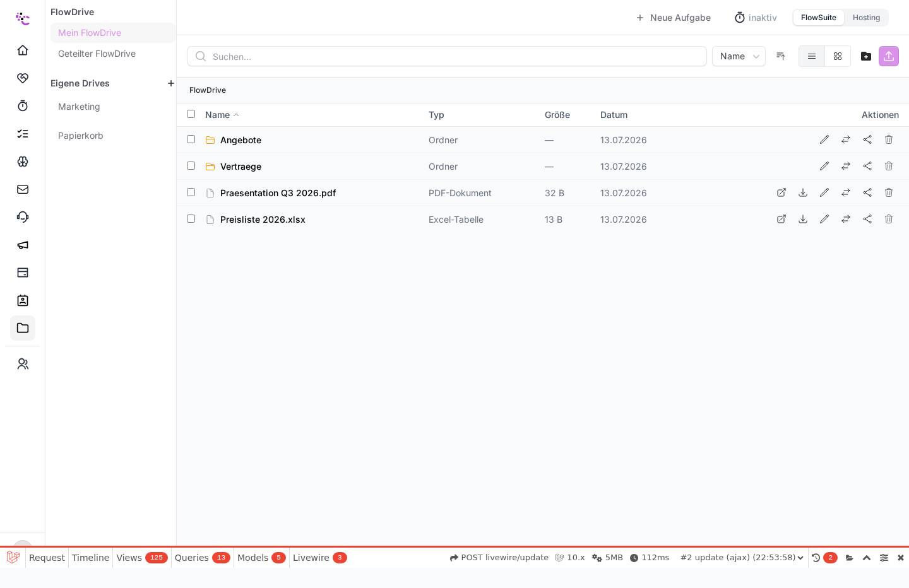Rename the Vertraege folder with pencil icon
The image size is (909, 588).
[824, 166]
